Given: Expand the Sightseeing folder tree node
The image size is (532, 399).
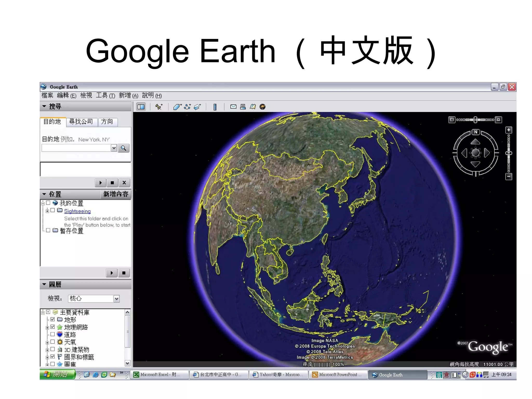Looking at the screenshot, I should pyautogui.click(x=47, y=211).
